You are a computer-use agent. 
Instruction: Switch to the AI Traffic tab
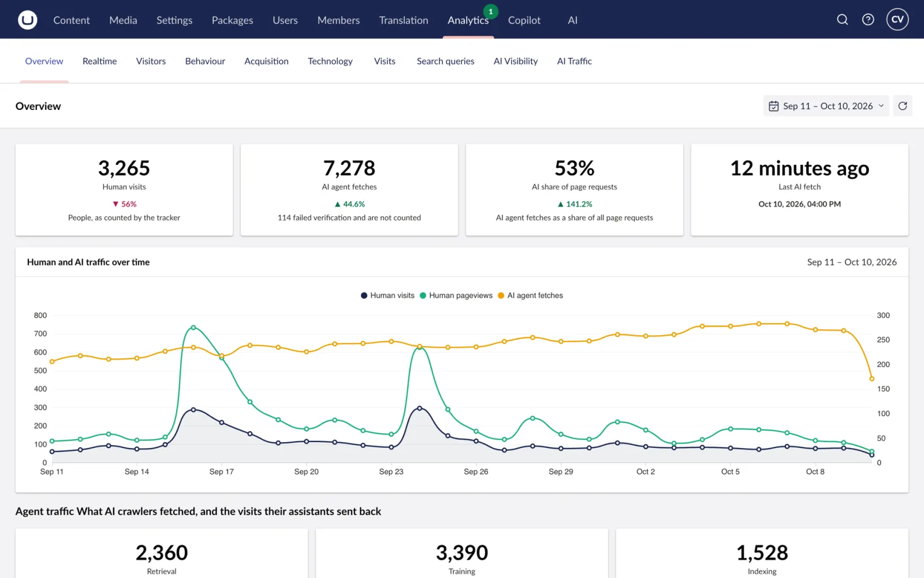click(x=574, y=61)
